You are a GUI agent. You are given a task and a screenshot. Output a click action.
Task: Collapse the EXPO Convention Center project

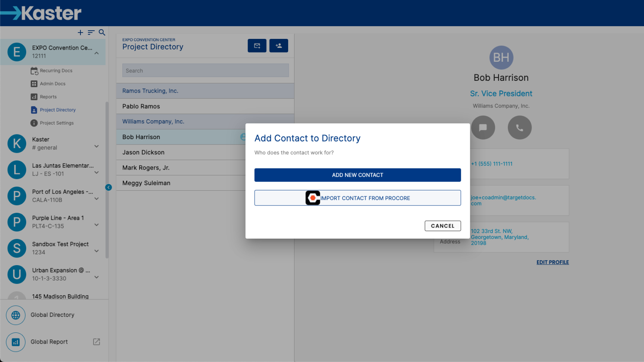point(97,53)
